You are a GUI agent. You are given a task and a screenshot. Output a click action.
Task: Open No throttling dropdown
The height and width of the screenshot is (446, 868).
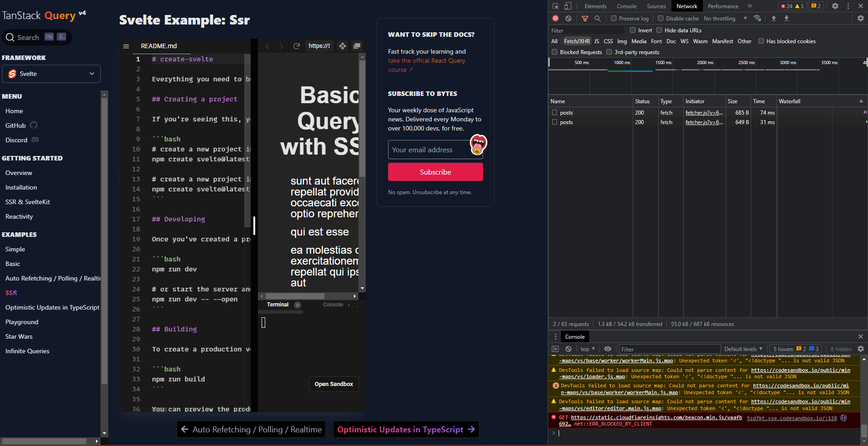(x=725, y=19)
